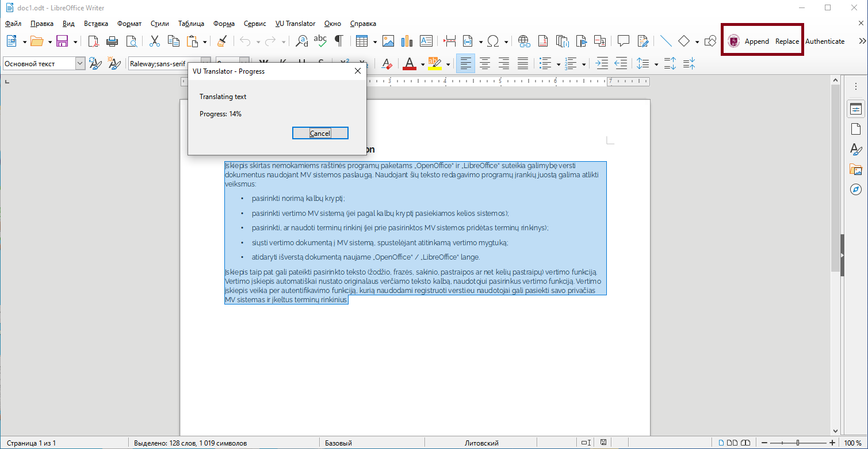Open Find and Replace icon

tap(301, 41)
